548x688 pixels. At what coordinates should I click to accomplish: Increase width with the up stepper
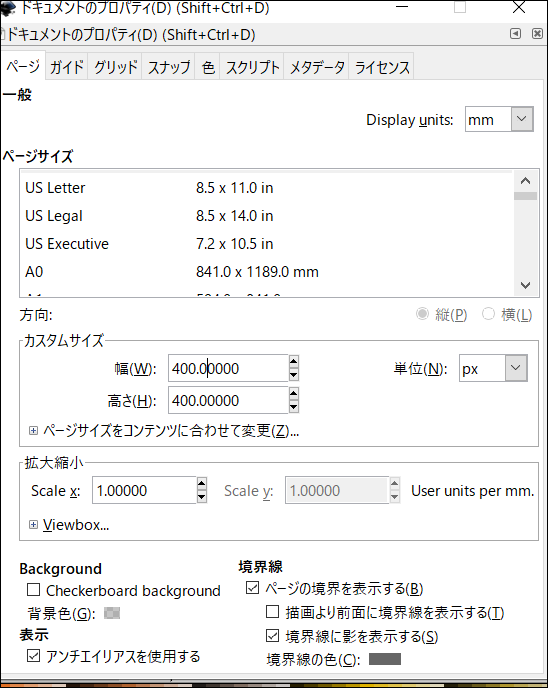pos(294,362)
